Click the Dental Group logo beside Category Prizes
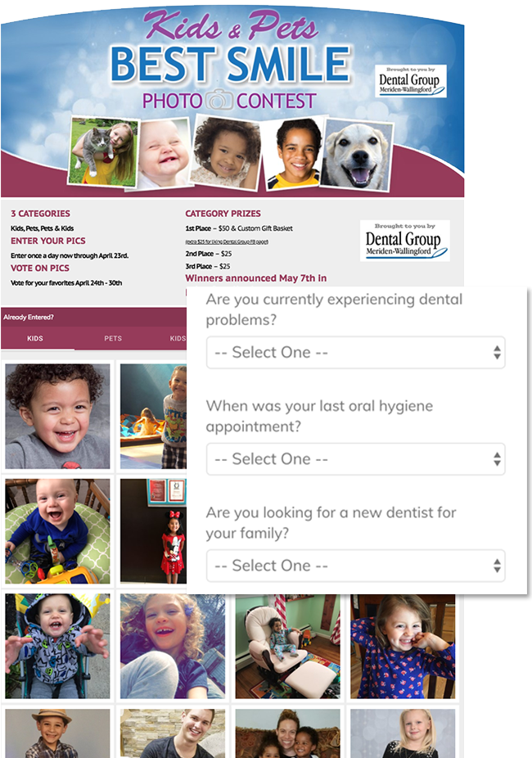This screenshot has height=758, width=532. coord(405,241)
